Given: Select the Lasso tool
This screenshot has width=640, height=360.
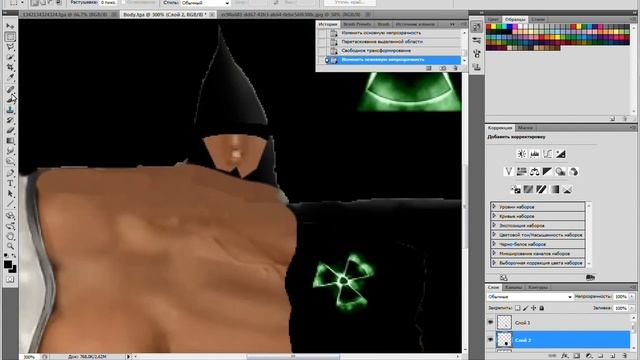Looking at the screenshot, I should point(10,47).
